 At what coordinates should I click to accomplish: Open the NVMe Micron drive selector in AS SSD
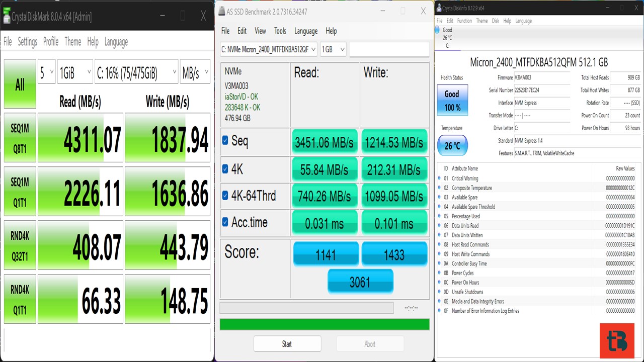tap(269, 49)
